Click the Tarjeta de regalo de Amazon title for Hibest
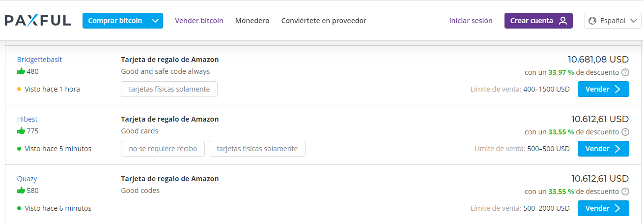 tap(170, 119)
